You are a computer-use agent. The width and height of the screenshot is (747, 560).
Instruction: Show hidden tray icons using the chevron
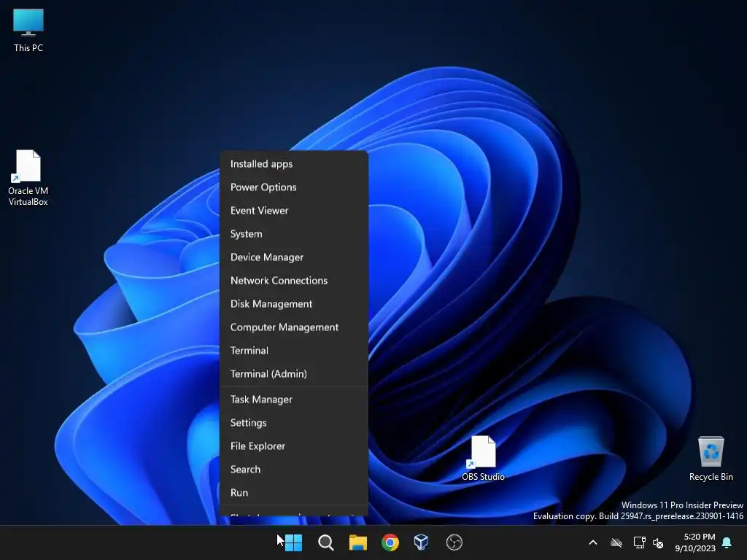tap(593, 542)
